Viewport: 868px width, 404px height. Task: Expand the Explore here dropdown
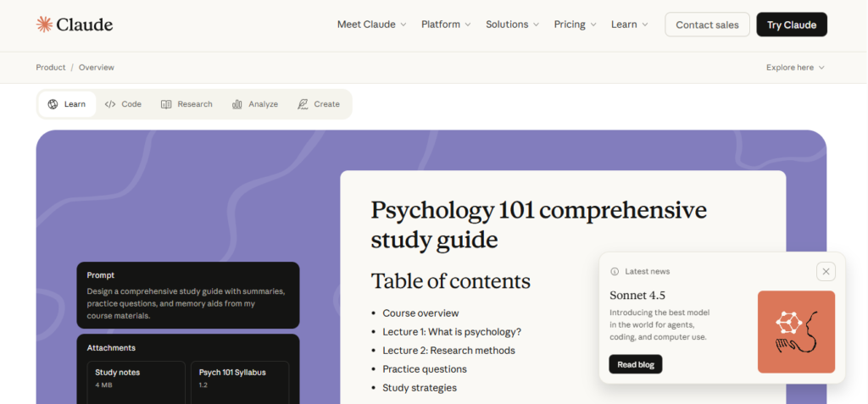point(795,68)
